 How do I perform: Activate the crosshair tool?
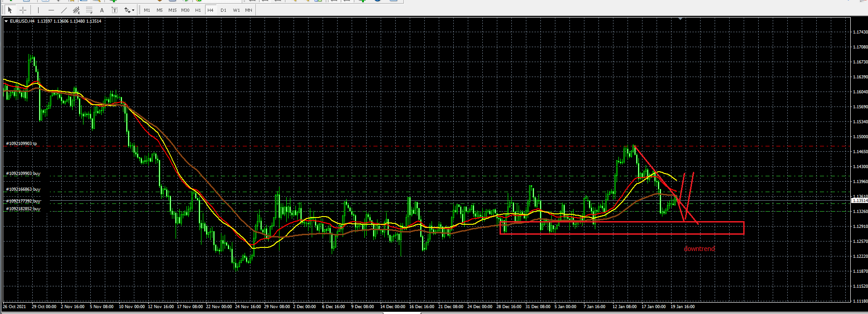tap(23, 10)
